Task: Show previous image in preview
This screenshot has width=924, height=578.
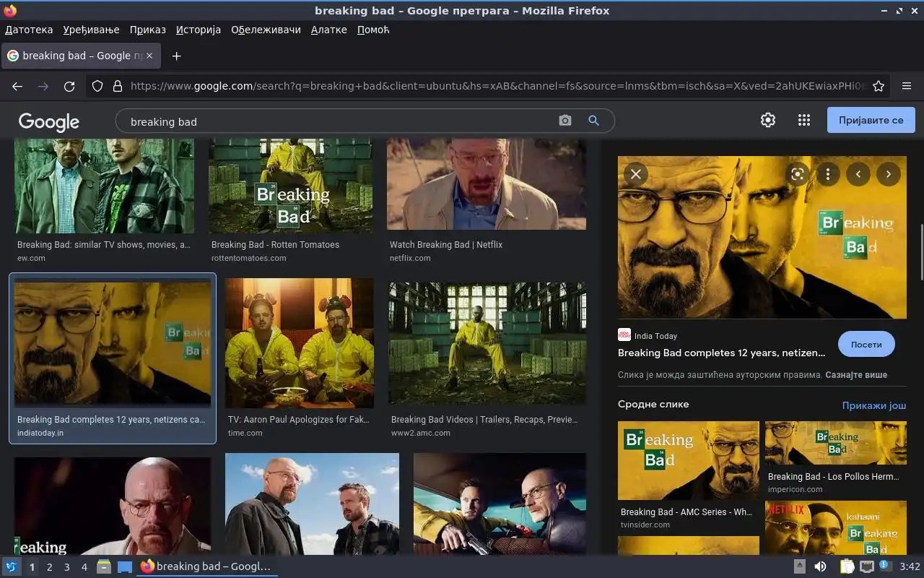Action: [858, 174]
